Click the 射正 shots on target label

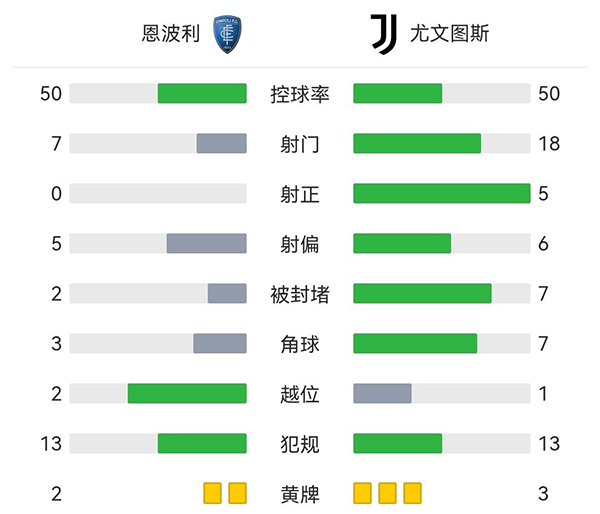coord(300,194)
